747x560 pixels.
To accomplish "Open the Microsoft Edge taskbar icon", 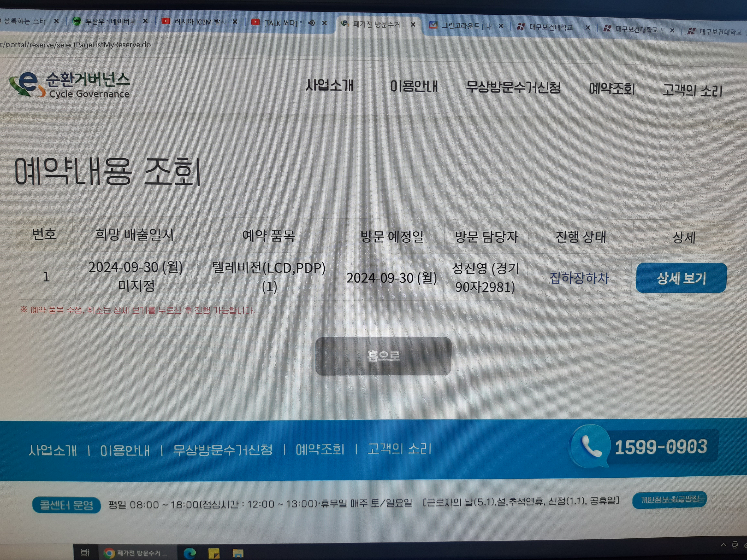I will [190, 553].
